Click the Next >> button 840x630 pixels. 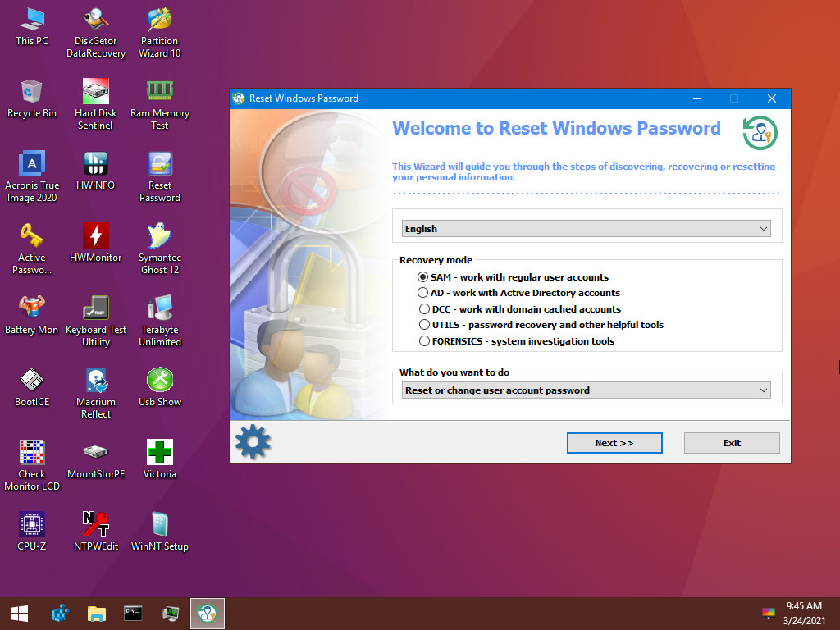(614, 443)
